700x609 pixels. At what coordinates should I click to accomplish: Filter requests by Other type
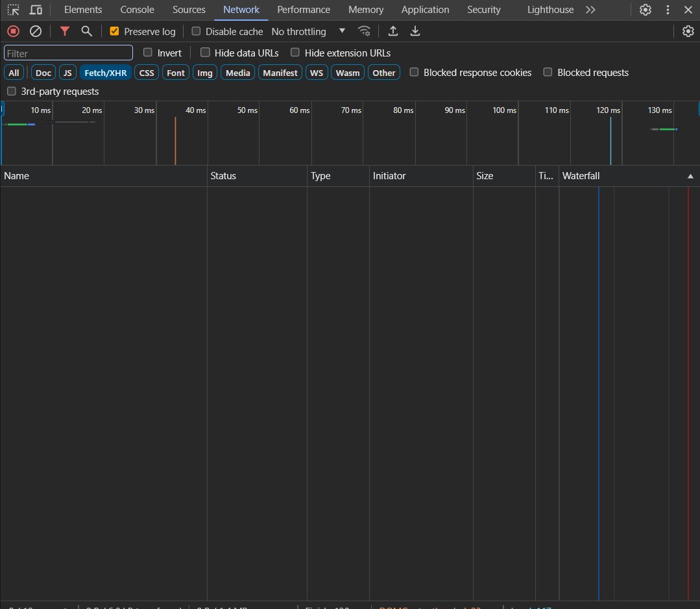384,73
